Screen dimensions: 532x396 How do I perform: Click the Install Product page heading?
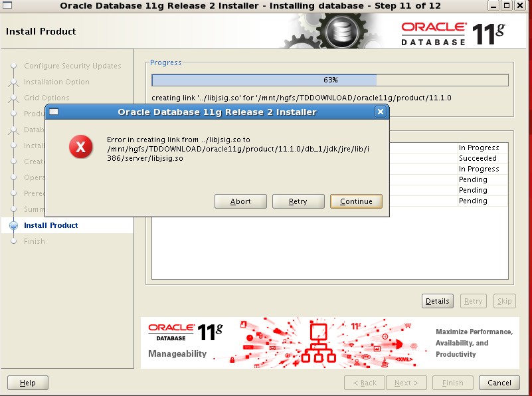(x=41, y=31)
